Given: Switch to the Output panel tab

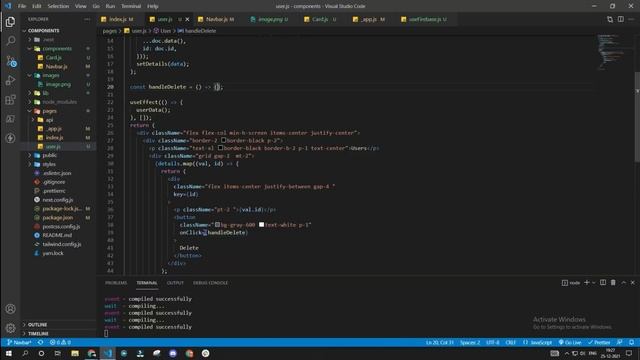Looking at the screenshot, I should point(175,283).
